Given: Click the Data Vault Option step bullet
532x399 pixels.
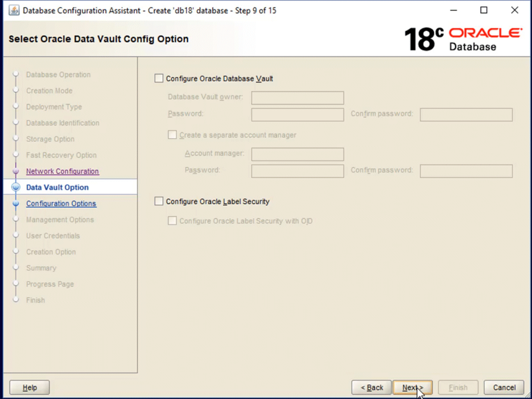Looking at the screenshot, I should (x=16, y=188).
